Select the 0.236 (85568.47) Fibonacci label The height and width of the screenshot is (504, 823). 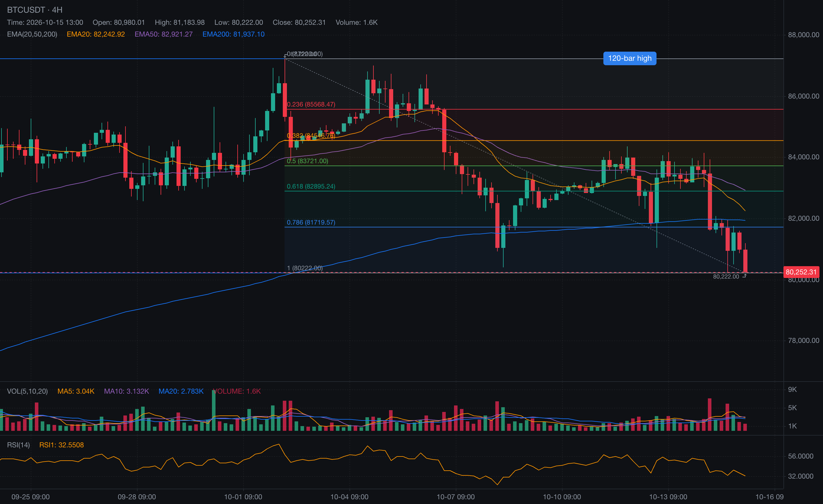(311, 104)
